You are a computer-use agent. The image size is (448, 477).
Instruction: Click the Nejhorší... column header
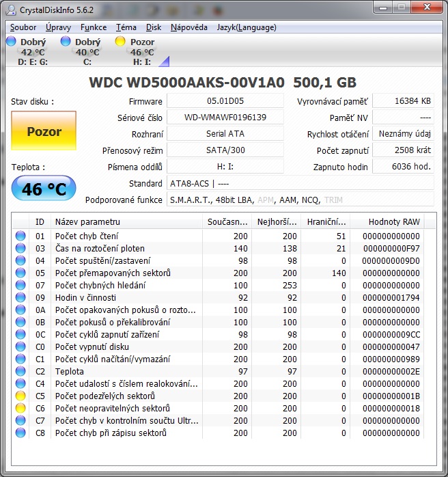[277, 222]
